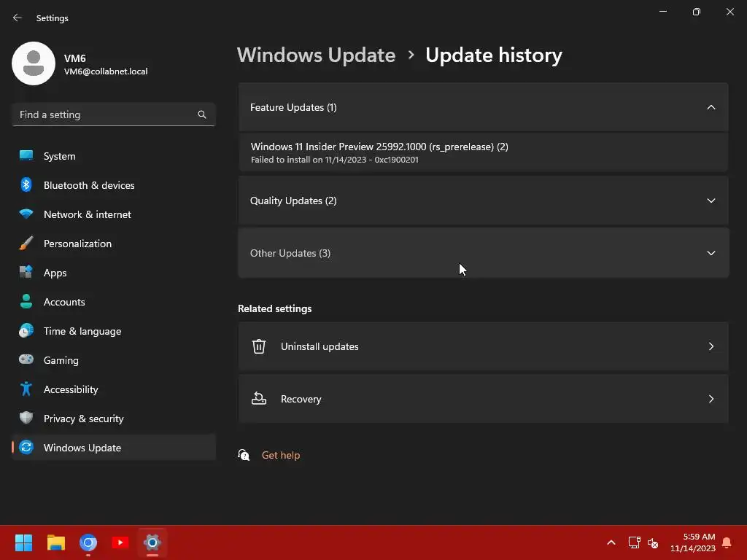Click the Personalization paintbrush icon
Screen dimensions: 747x560
tap(26, 243)
